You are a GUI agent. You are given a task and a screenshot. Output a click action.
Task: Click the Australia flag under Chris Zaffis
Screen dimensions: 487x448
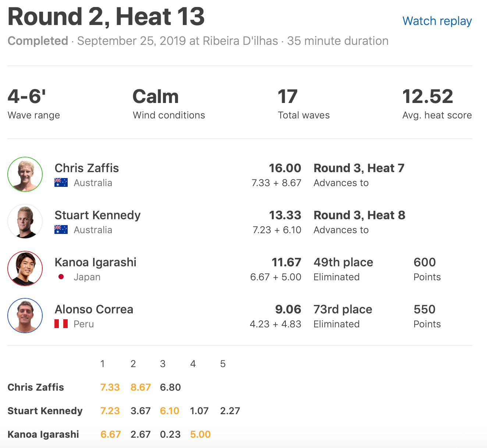(x=61, y=183)
